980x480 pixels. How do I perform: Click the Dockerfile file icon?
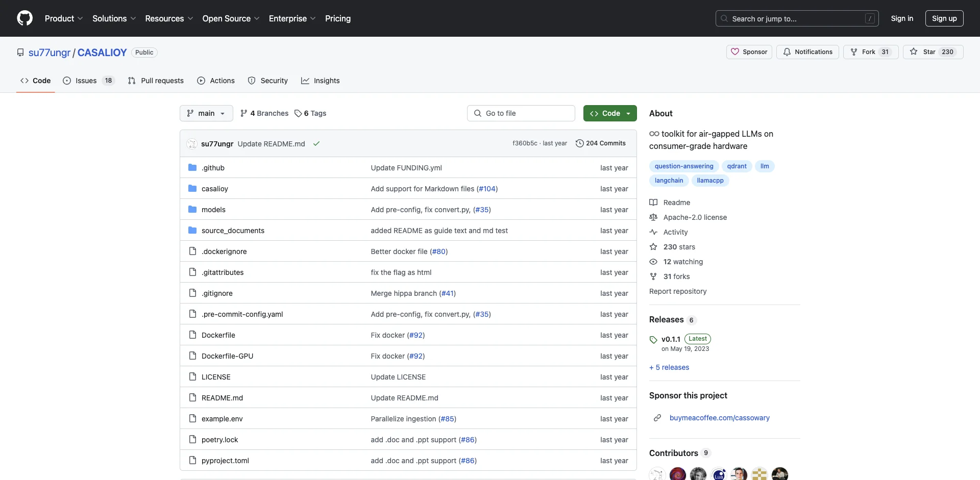coord(192,335)
